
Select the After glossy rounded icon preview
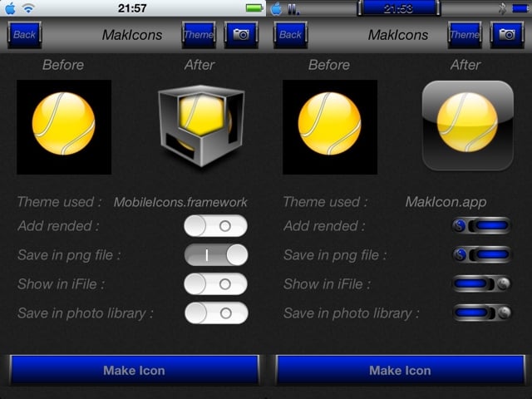(x=467, y=126)
